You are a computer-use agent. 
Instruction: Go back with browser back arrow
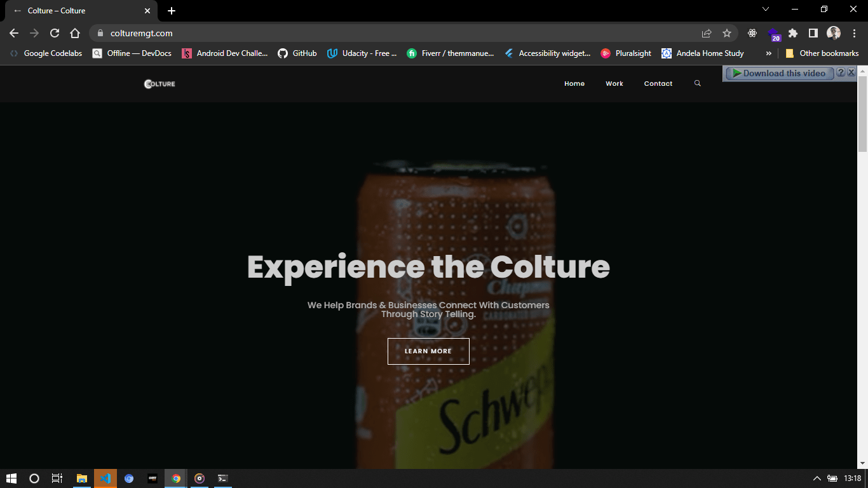tap(14, 33)
